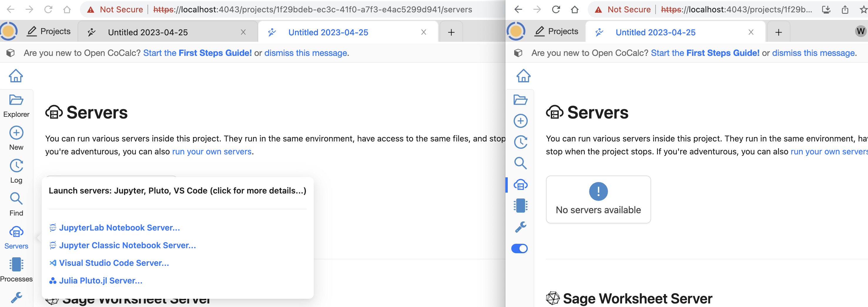
Task: Open the Servers panel via cloud icon
Action: (x=16, y=232)
